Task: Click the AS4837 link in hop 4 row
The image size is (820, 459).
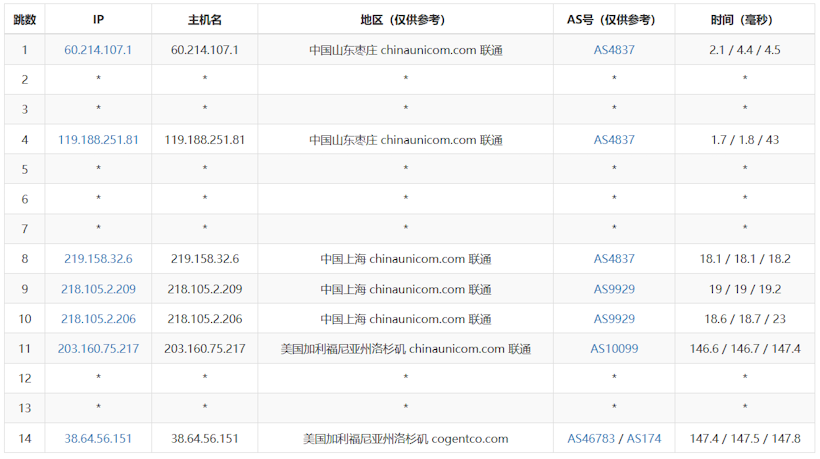Action: pyautogui.click(x=614, y=139)
